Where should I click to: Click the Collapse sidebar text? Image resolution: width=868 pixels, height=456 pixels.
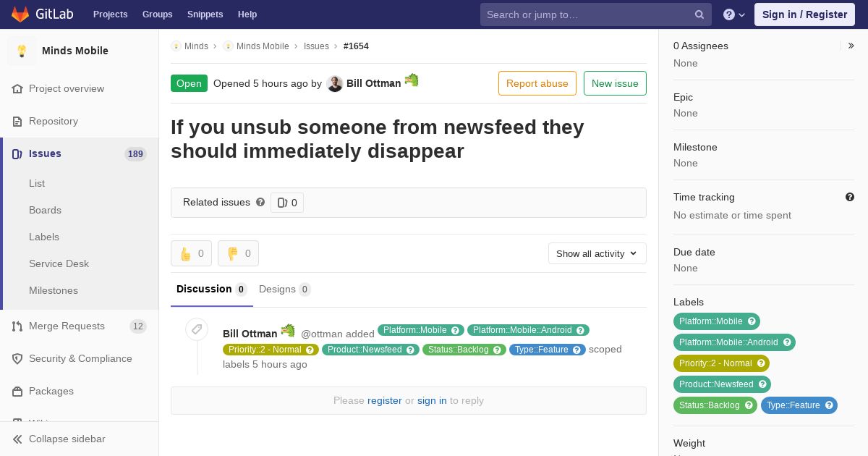tap(67, 439)
